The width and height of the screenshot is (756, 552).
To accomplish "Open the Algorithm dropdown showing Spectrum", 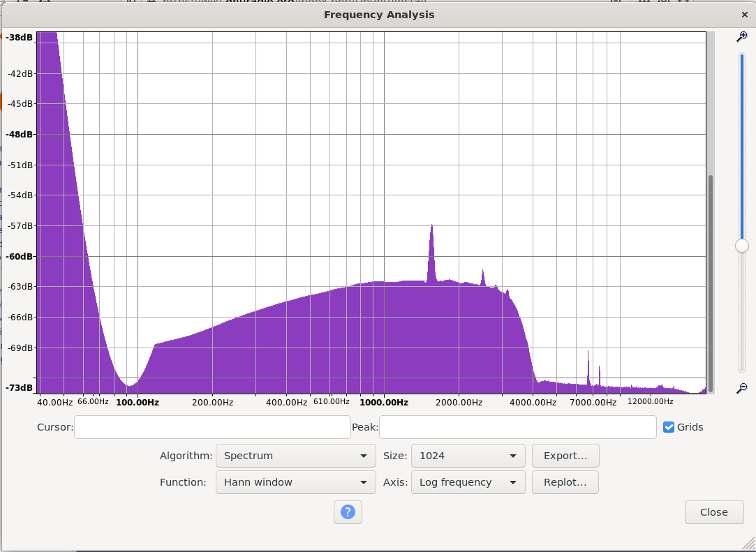I will [x=295, y=456].
